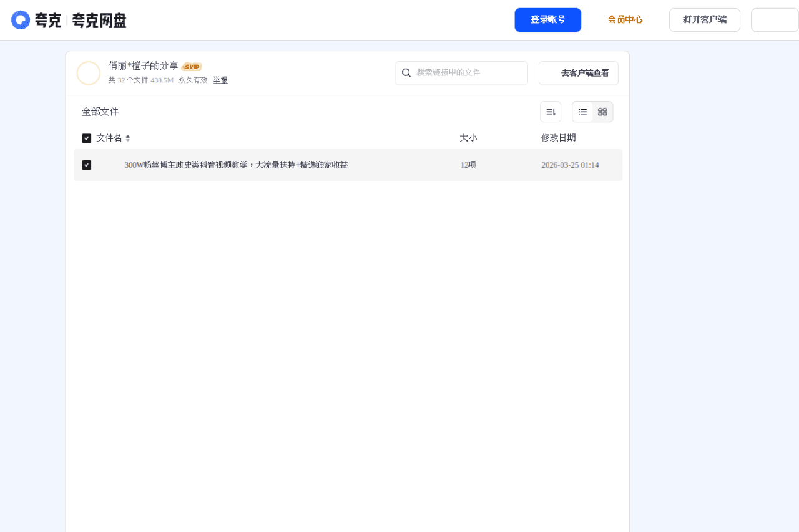Click the 全部文件 breadcrumb
This screenshot has width=799, height=532.
pyautogui.click(x=99, y=111)
